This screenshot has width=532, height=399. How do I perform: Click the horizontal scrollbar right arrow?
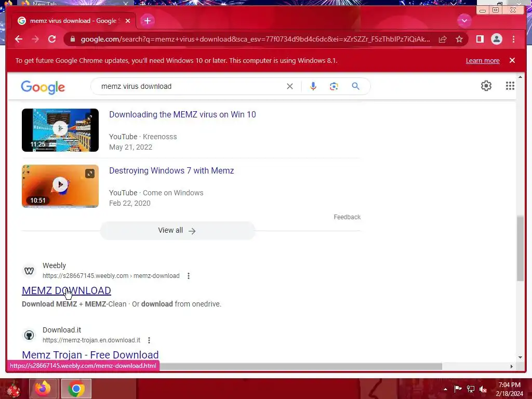pyautogui.click(x=512, y=366)
